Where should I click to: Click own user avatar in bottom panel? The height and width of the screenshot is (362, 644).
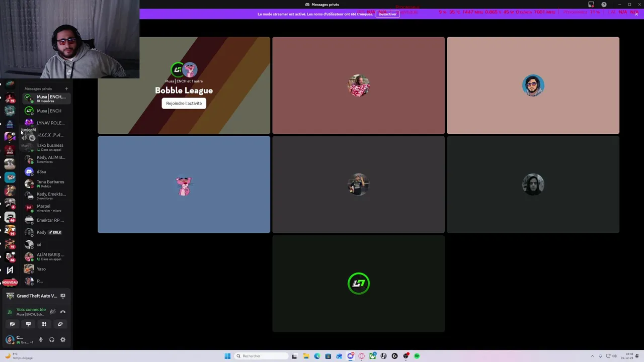pos(10,339)
